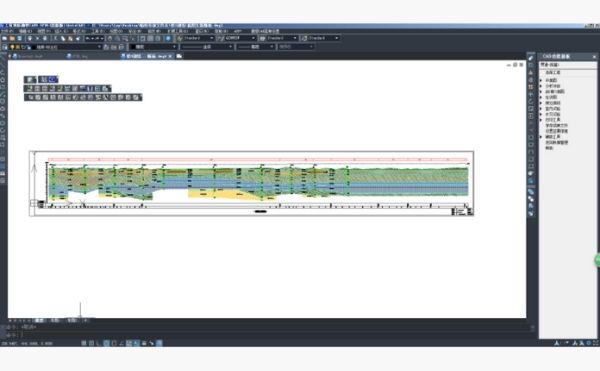Screen dimensions: 600x371
Task: Select the brush icon atop the right vertical toolbar
Action: [531, 57]
